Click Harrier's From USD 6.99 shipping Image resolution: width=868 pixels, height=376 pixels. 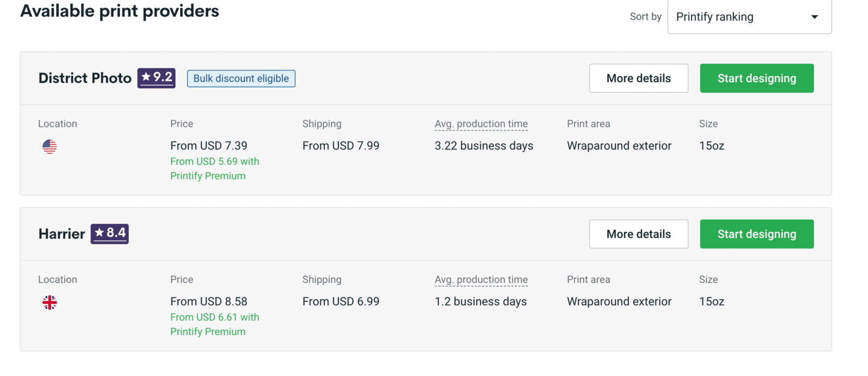tap(341, 301)
